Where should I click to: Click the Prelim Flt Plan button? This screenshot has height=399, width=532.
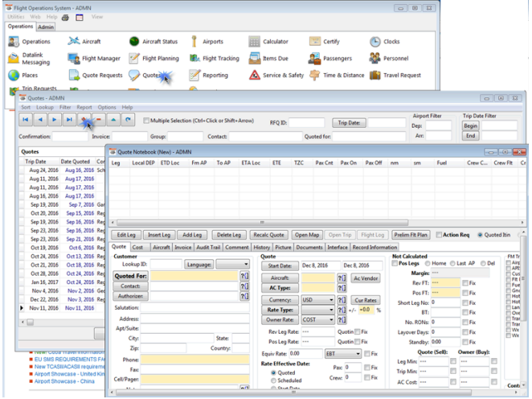[411, 235]
